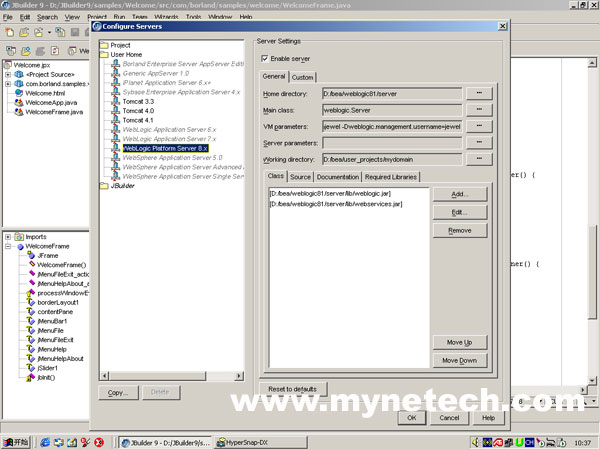Select the WelcomeFrame.java file icon
600x450 pixels.
pos(19,112)
